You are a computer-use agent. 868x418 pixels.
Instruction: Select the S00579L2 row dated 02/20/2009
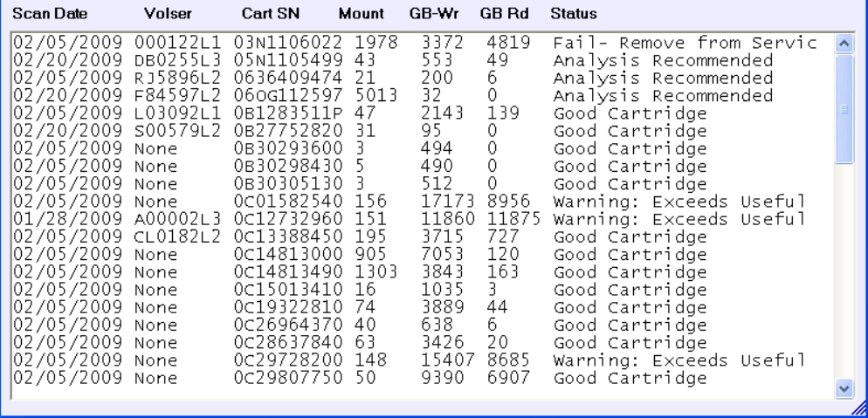coord(423,131)
